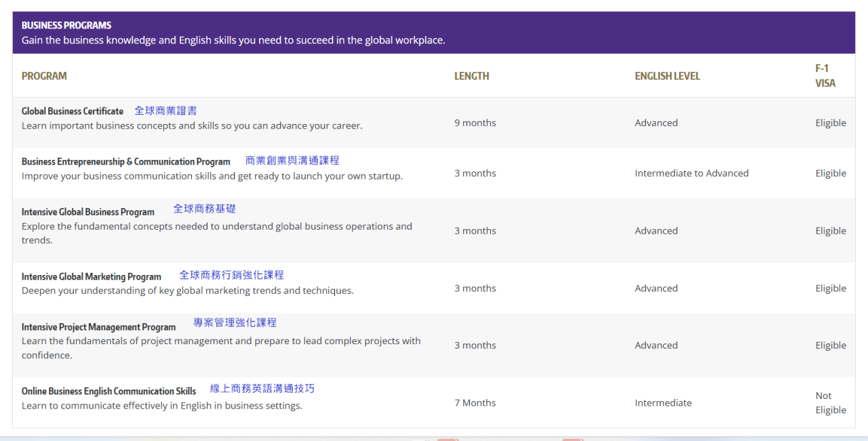This screenshot has width=868, height=441.
Task: Click the 'Not Eligible' visa status cell
Action: [831, 403]
